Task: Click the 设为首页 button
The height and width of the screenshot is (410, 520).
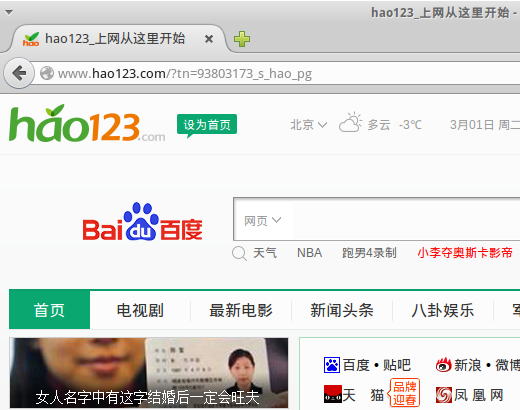Action: point(207,125)
